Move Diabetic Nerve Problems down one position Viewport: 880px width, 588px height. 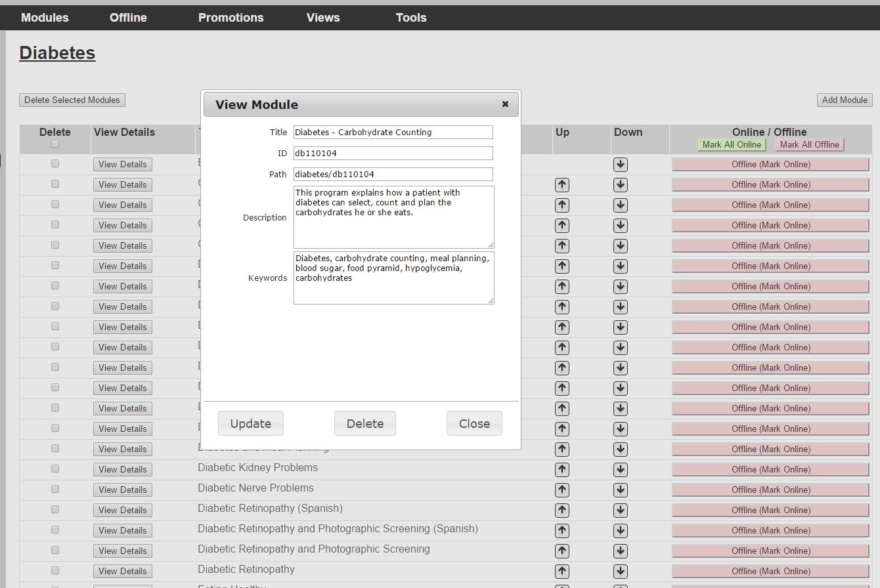tap(621, 490)
